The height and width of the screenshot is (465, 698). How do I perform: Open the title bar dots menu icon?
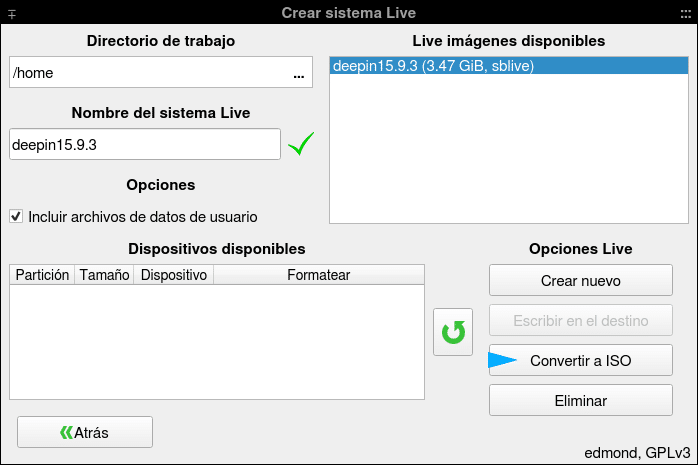point(686,14)
